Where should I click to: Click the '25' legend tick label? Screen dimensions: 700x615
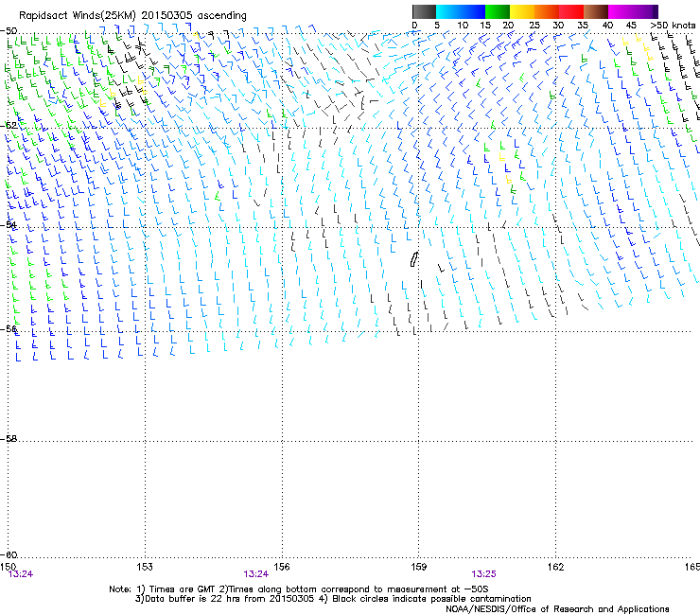tap(534, 26)
